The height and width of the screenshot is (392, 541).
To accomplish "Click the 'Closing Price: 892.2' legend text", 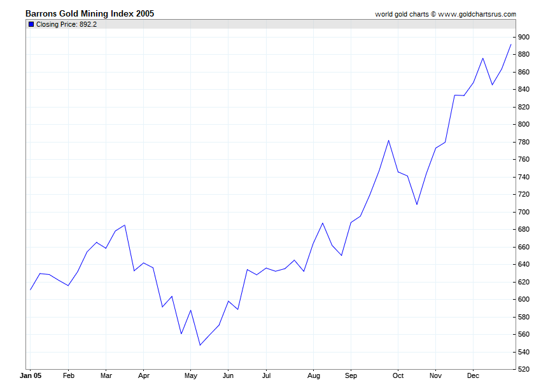I will [x=66, y=24].
